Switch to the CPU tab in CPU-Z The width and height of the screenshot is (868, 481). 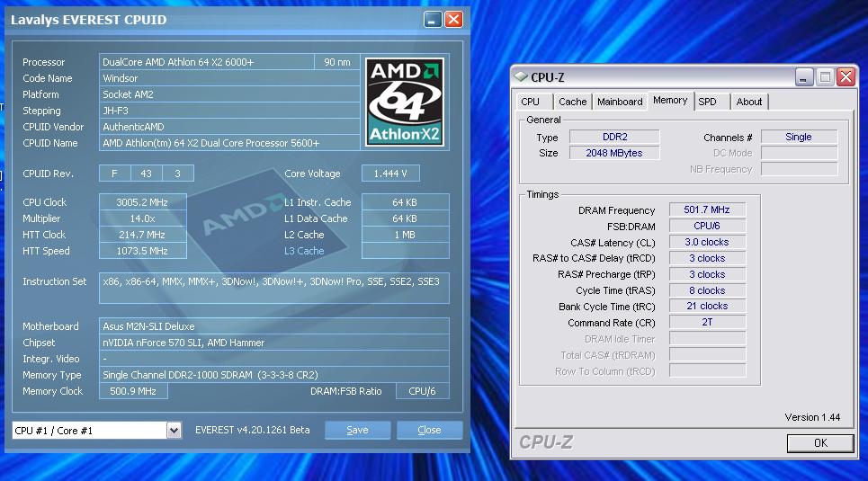(531, 102)
